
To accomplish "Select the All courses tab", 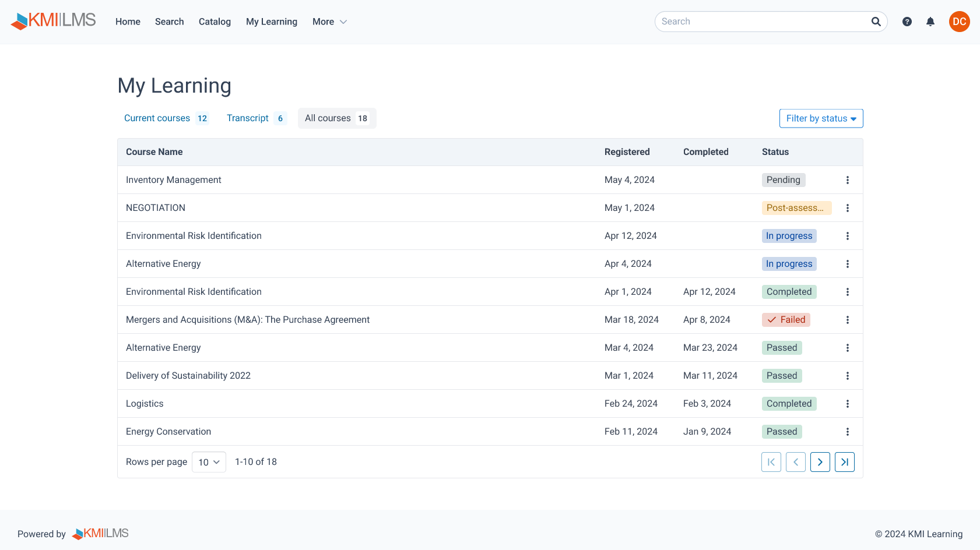I will coord(337,118).
